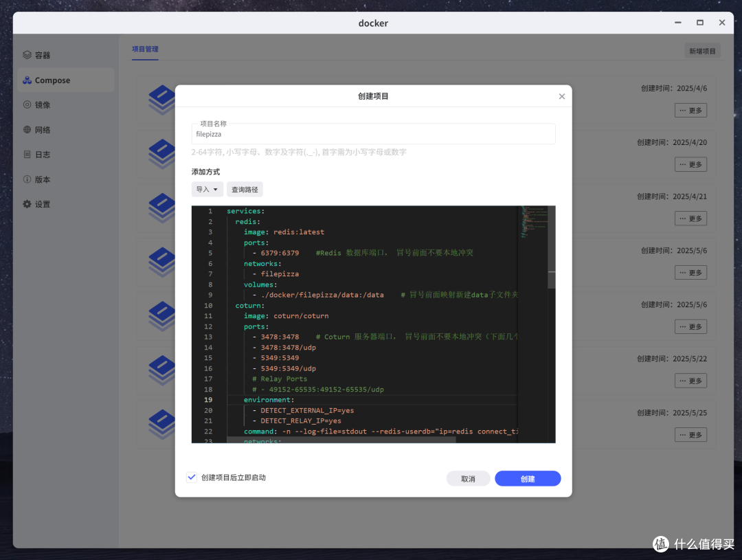
Task: Click the command: -n --log-file line
Action: [381, 432]
